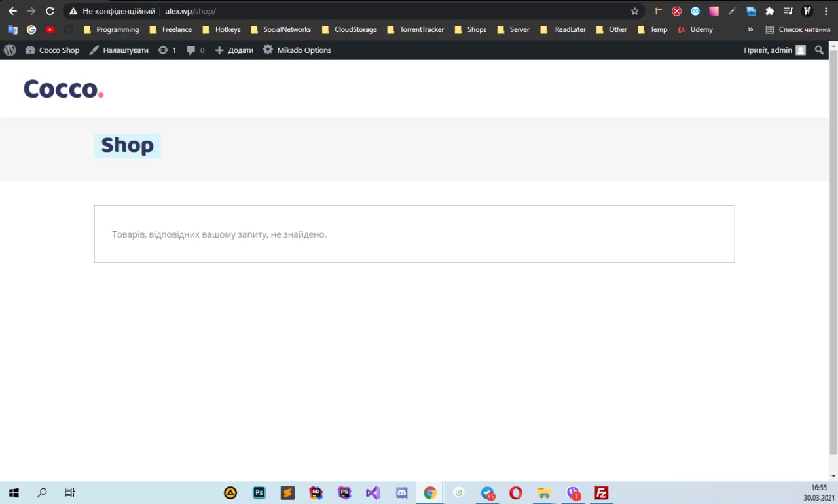Open the Shops bookmarks folder
Viewport: 838px width, 504px height.
tap(471, 29)
